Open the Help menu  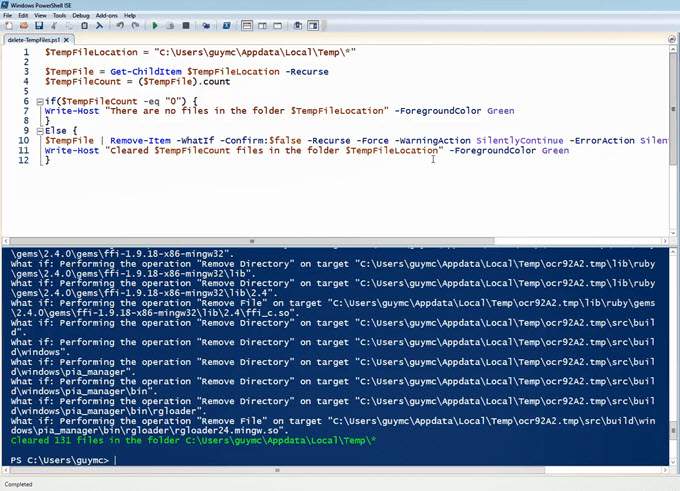click(130, 16)
